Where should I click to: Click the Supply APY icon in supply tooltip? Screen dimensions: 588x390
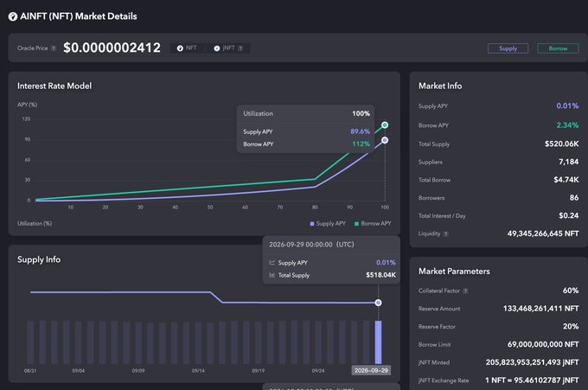point(272,263)
